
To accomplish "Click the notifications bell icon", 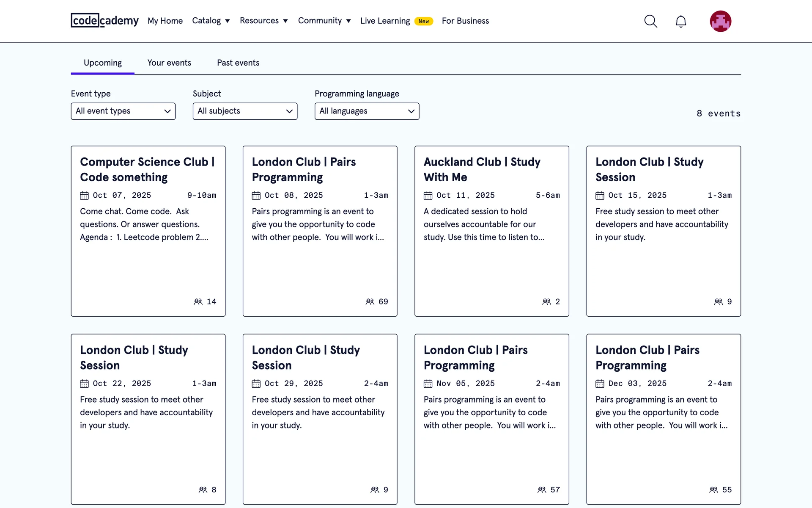I will (x=680, y=21).
